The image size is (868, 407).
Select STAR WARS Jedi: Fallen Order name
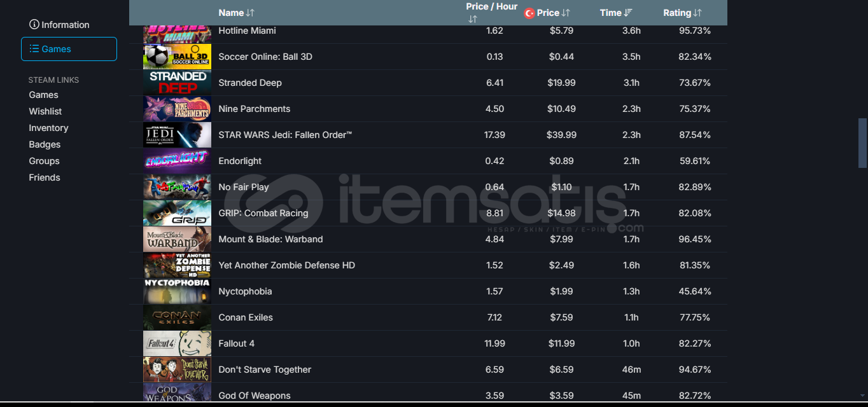pyautogui.click(x=285, y=135)
